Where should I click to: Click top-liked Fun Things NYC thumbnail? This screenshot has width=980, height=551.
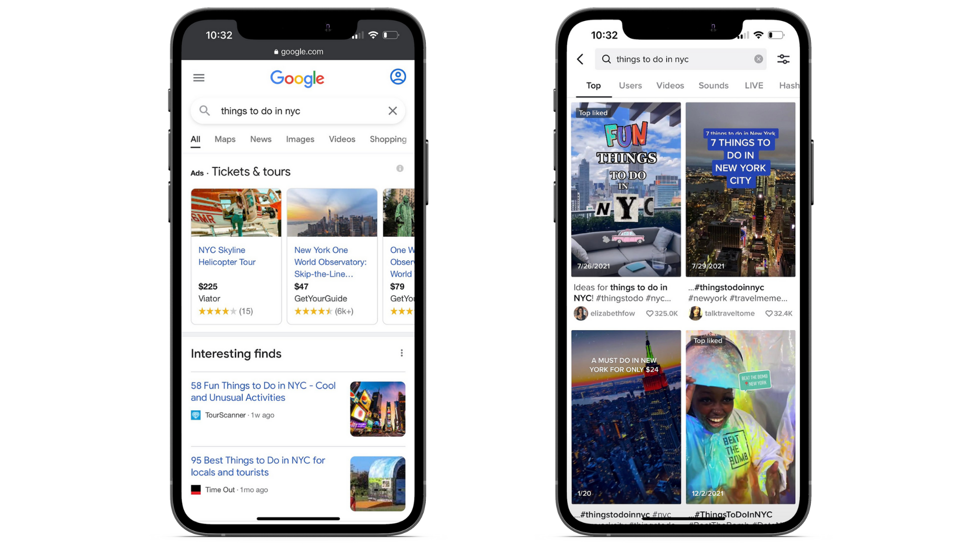[x=625, y=190]
